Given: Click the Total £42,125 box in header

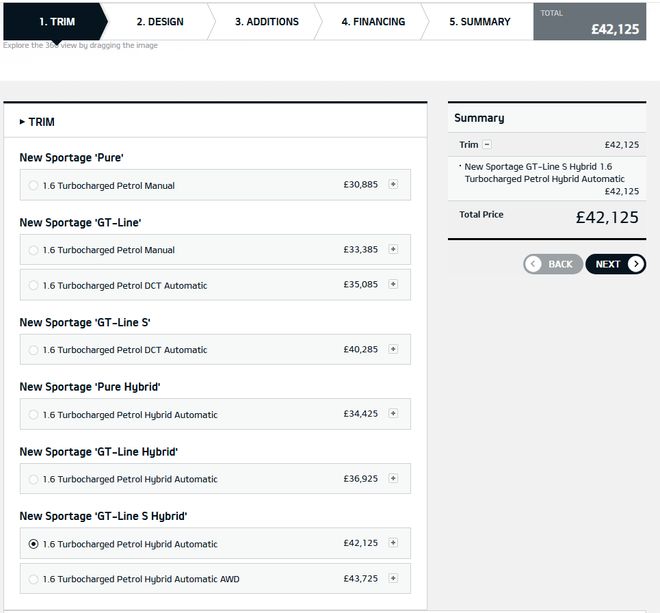Looking at the screenshot, I should [x=589, y=21].
